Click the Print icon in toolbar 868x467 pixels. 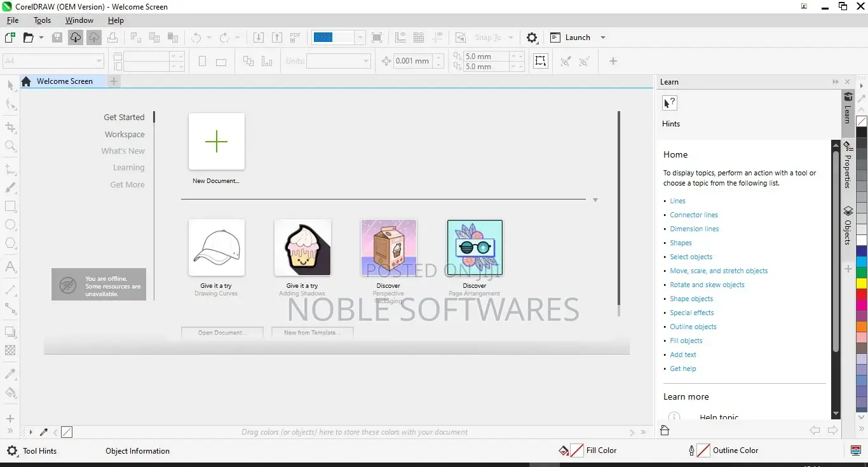[x=112, y=37]
